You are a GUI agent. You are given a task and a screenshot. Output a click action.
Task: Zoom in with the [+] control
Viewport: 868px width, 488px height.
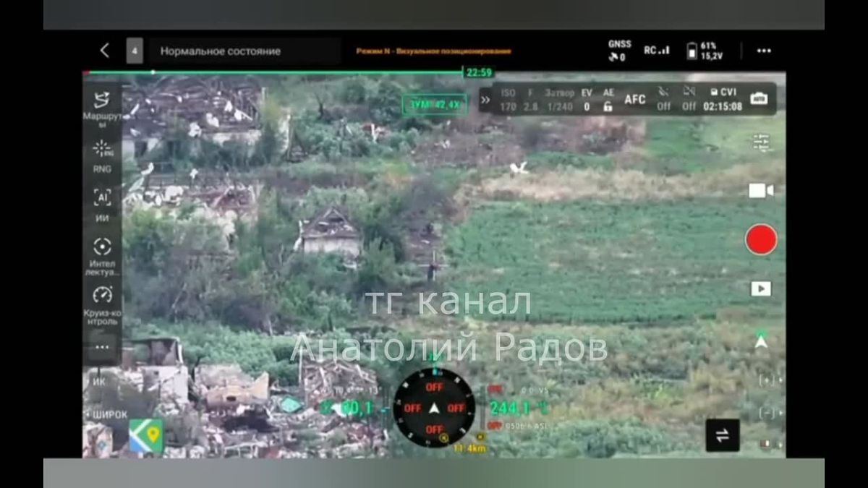[767, 381]
